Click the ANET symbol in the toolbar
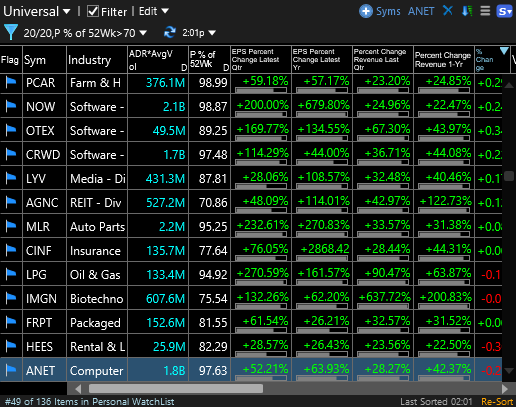The width and height of the screenshot is (516, 407). click(x=421, y=11)
